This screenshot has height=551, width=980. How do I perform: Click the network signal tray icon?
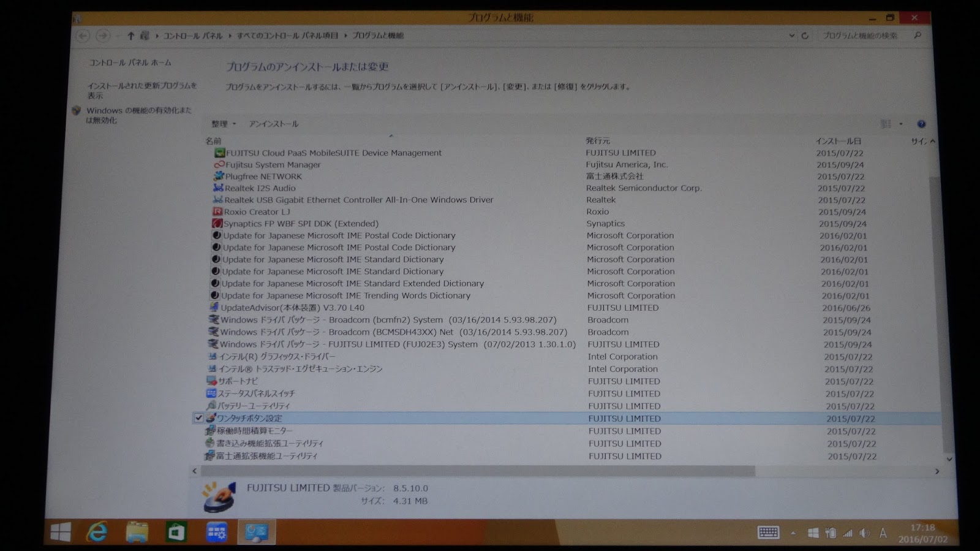coord(848,533)
